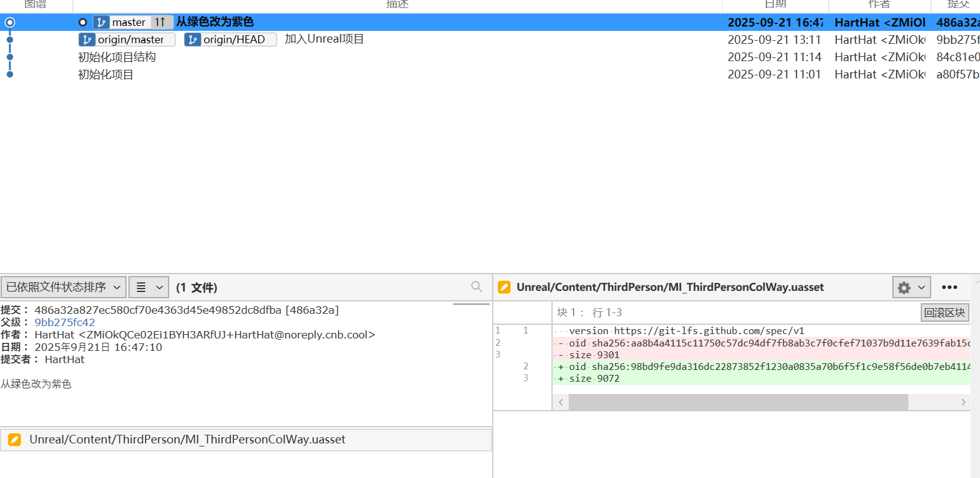Click the 回滚区块 button
The image size is (980, 478).
coord(944,312)
